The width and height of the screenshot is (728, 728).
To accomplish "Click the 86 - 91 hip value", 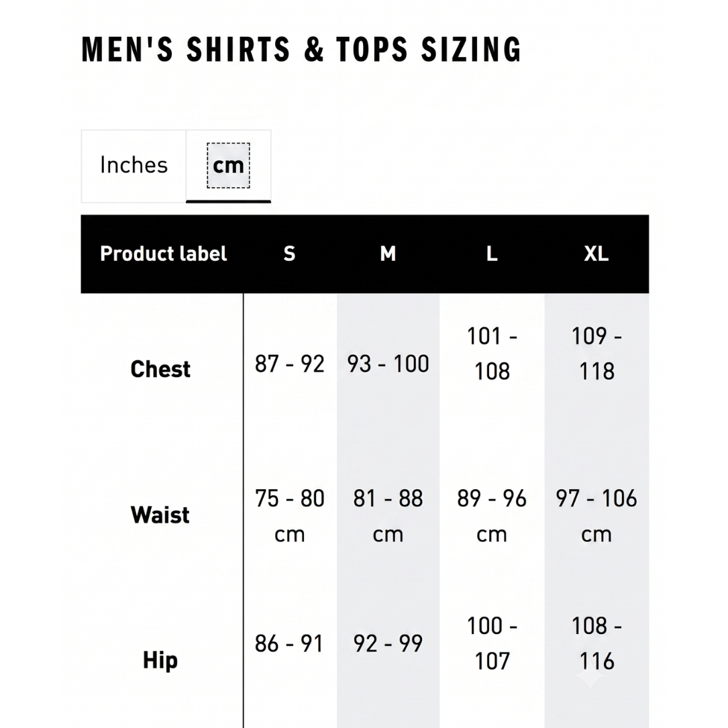I will point(289,643).
